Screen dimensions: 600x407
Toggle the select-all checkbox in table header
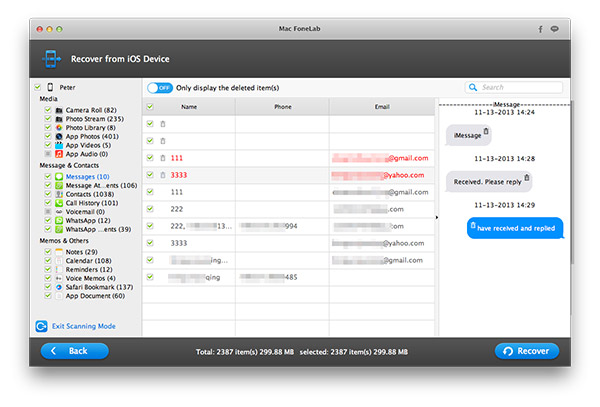[x=150, y=106]
